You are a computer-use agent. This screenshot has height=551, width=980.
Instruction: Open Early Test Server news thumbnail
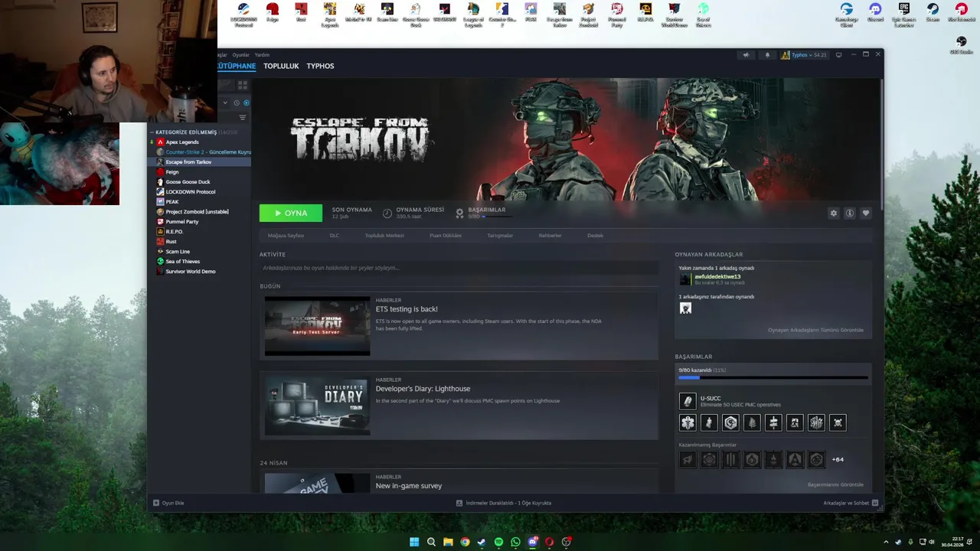pos(317,326)
